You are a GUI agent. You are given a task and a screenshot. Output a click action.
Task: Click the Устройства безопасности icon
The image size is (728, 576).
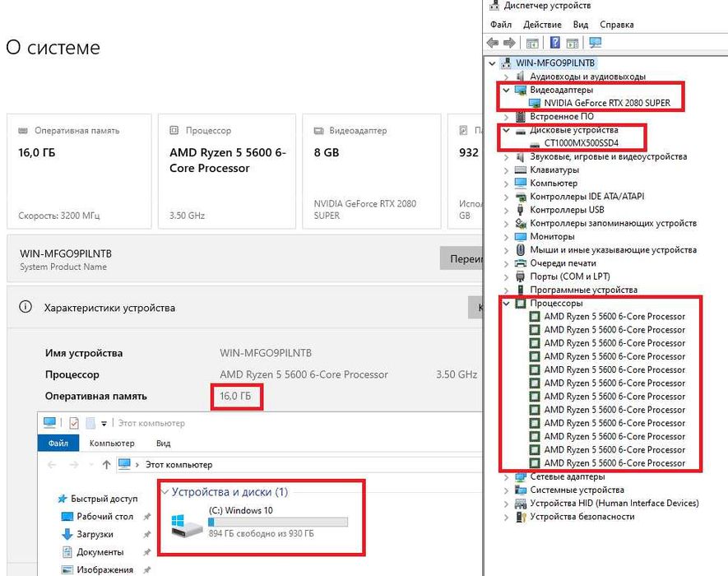pyautogui.click(x=521, y=517)
